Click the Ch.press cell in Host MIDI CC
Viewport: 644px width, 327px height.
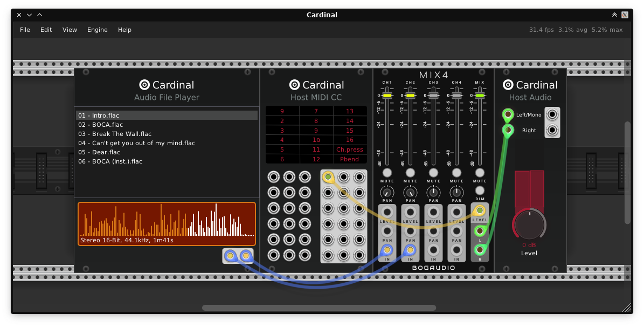point(350,149)
